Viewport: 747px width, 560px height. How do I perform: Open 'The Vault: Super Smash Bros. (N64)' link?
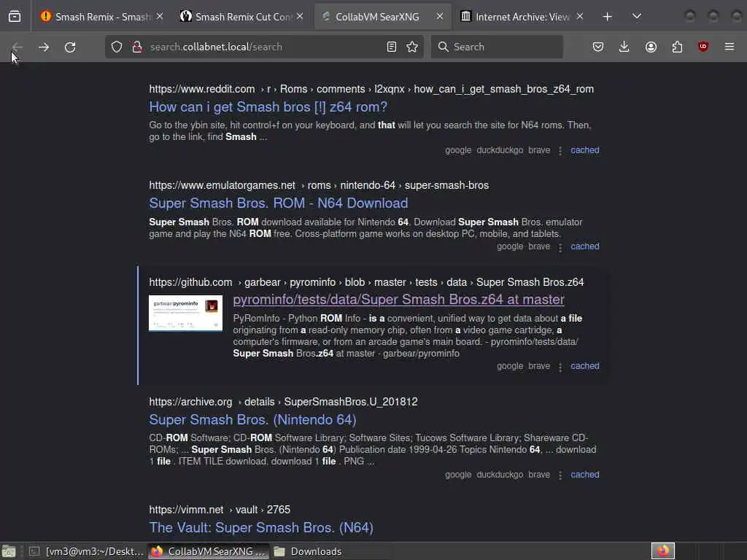[261, 528]
